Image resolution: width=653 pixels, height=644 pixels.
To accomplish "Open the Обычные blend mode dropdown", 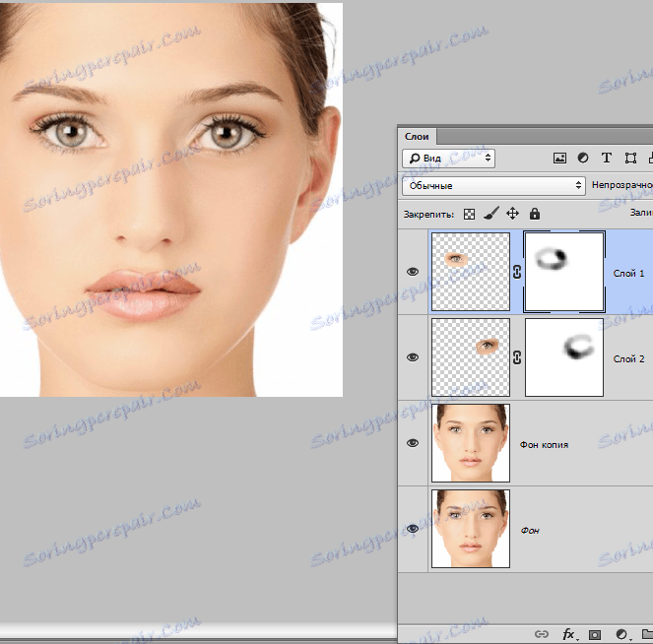I will pos(493,186).
